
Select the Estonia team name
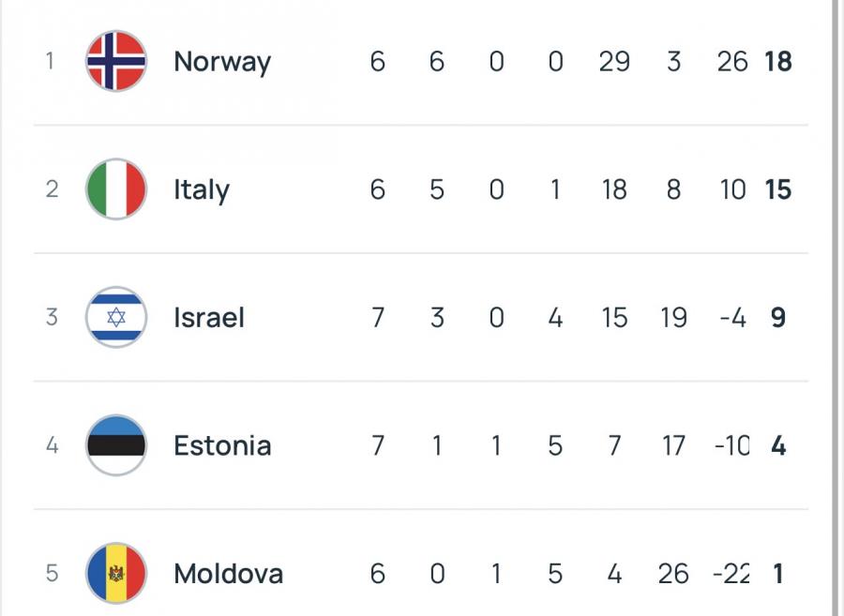click(x=222, y=445)
